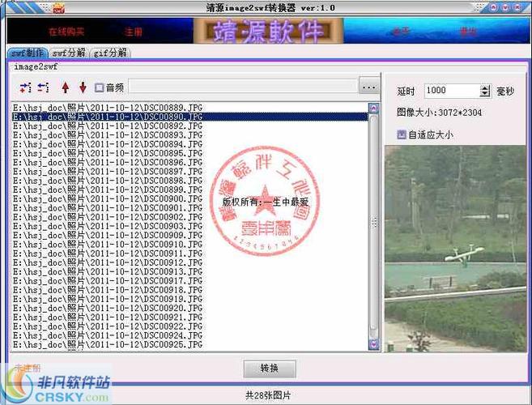Move selected image down with red down arrow

click(x=82, y=87)
